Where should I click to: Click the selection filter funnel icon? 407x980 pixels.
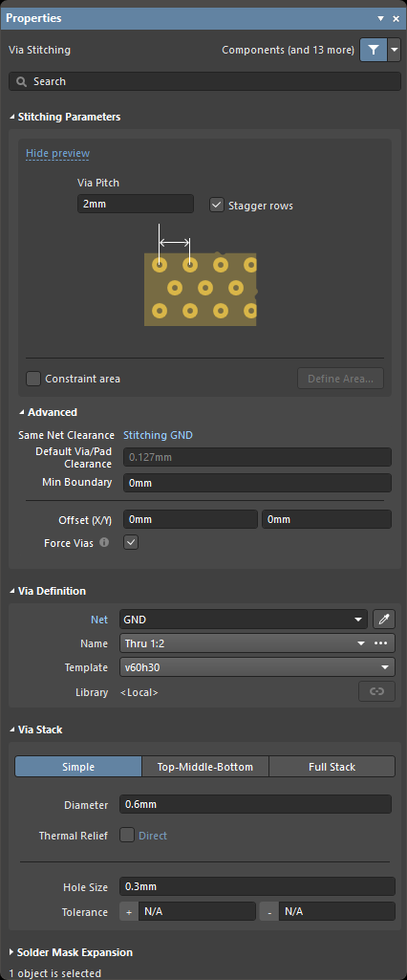374,50
